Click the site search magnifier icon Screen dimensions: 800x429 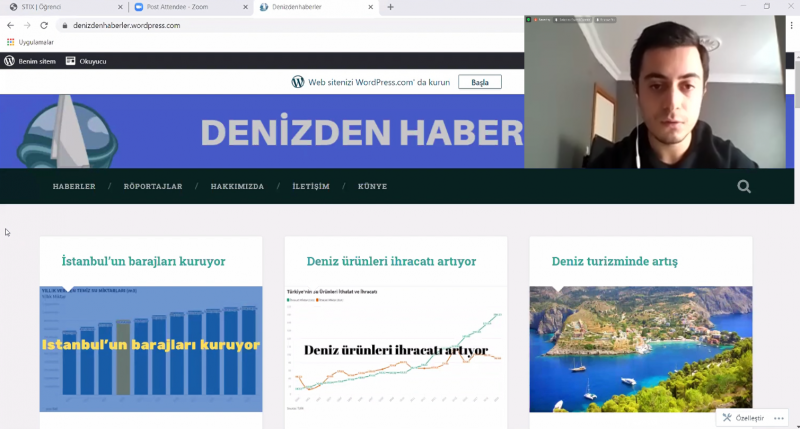(743, 186)
